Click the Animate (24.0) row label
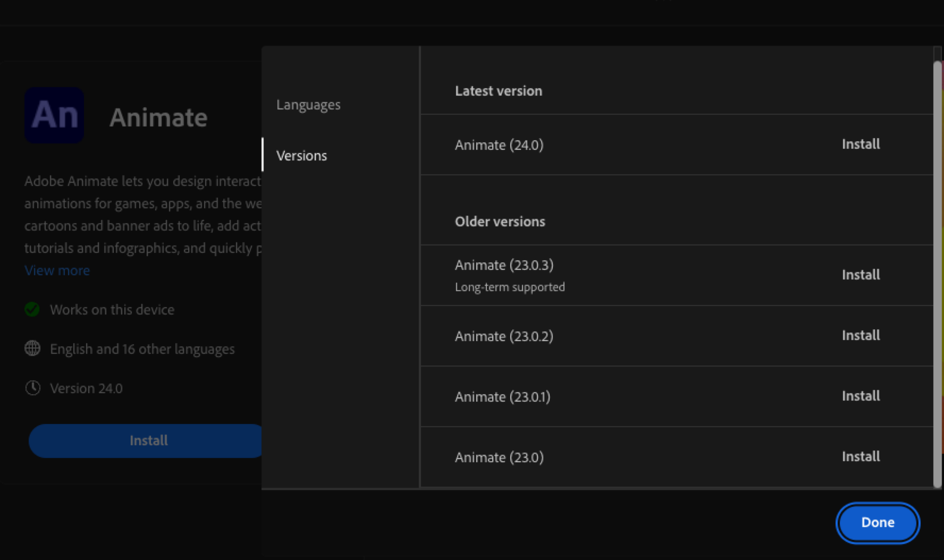The height and width of the screenshot is (560, 944). pos(499,145)
